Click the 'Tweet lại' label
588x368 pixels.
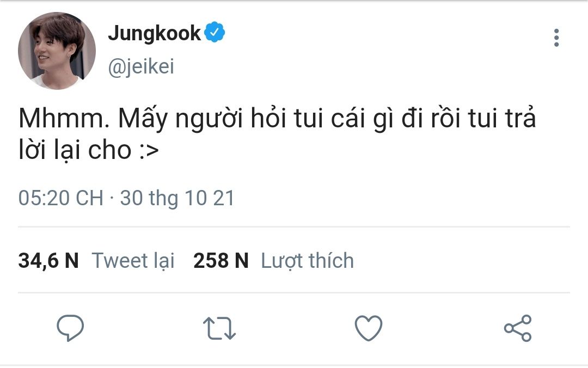point(133,260)
